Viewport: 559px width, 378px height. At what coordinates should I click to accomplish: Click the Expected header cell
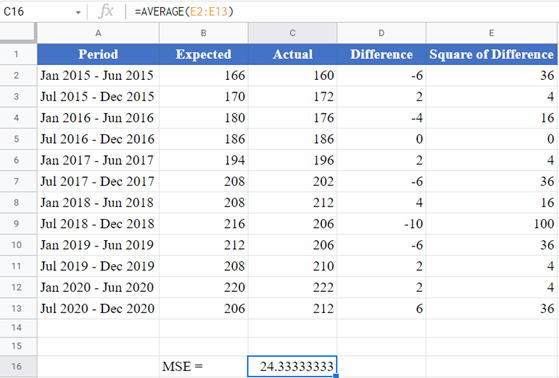point(204,54)
